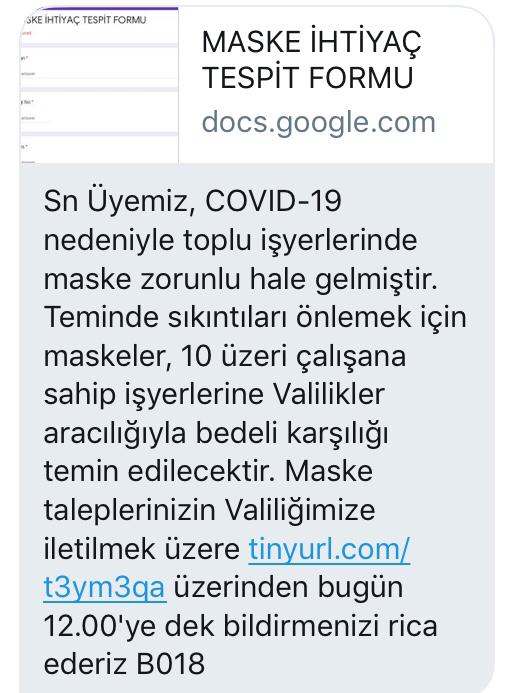Open the docs.google.com domain label
The width and height of the screenshot is (517, 693).
(319, 122)
